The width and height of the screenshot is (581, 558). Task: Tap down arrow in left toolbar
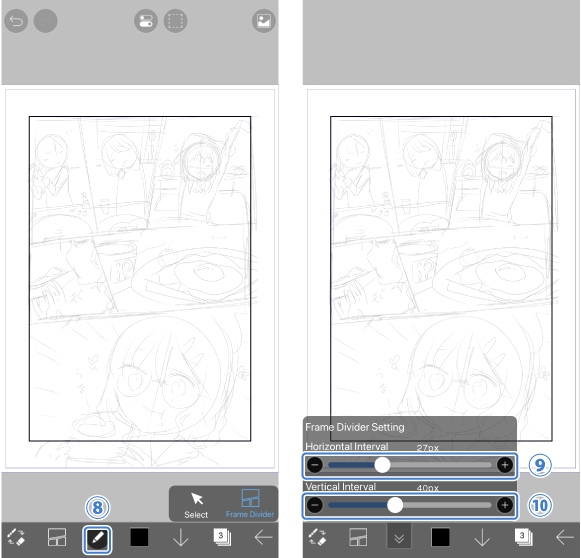pos(181,537)
